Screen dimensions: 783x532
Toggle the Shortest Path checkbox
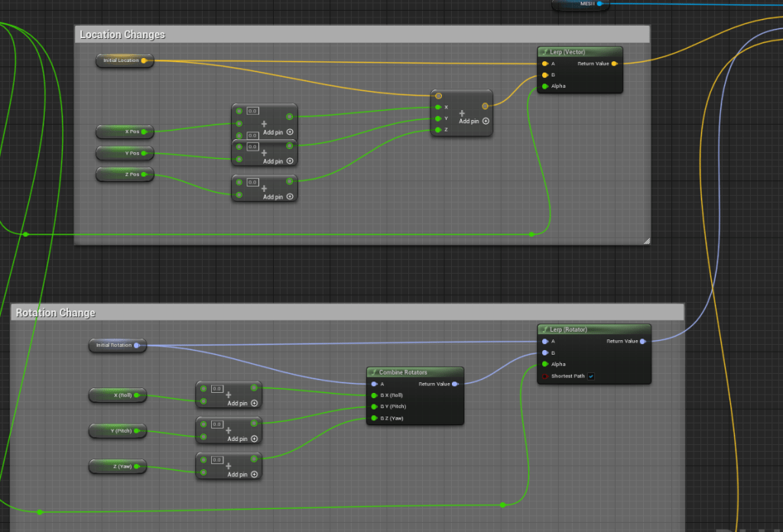tap(591, 376)
